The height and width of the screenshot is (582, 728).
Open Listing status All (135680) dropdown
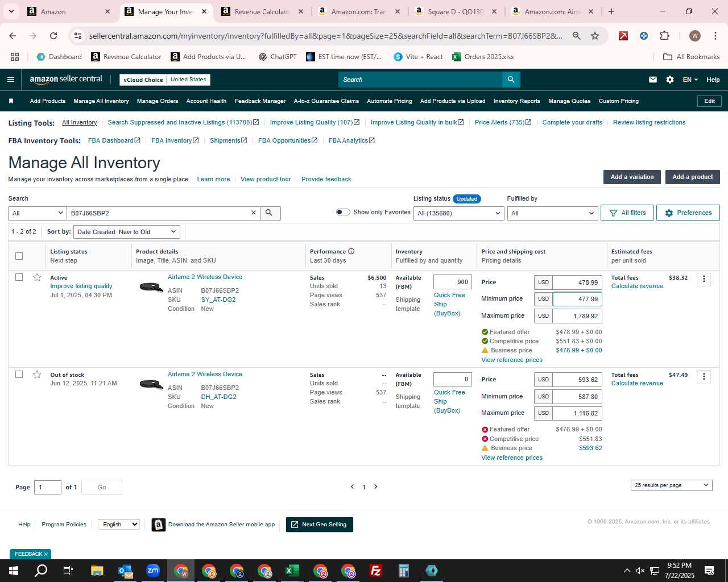click(459, 213)
